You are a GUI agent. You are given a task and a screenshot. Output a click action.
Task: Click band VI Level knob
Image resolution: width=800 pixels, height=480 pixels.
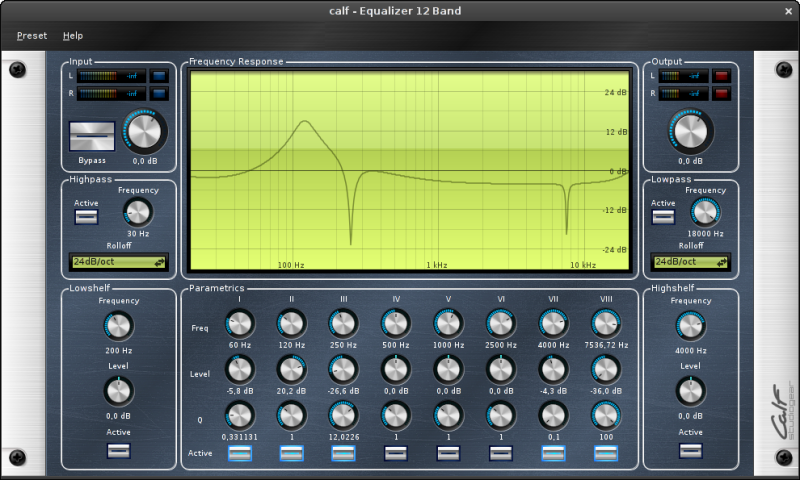[x=501, y=370]
